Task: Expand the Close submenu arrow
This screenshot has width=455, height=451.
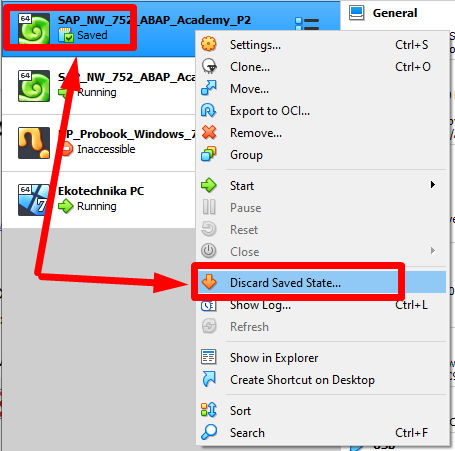Action: (x=433, y=251)
